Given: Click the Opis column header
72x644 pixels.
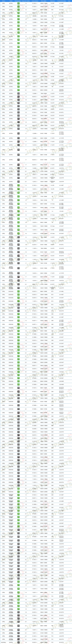Looking at the screenshot, I should point(69,1).
